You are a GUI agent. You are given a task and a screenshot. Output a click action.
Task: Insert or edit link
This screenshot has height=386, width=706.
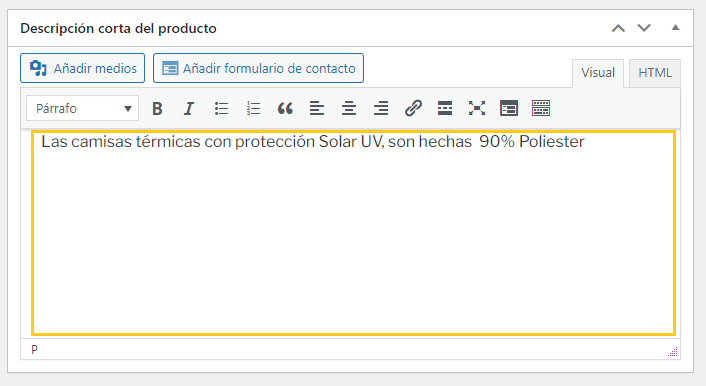pos(413,109)
